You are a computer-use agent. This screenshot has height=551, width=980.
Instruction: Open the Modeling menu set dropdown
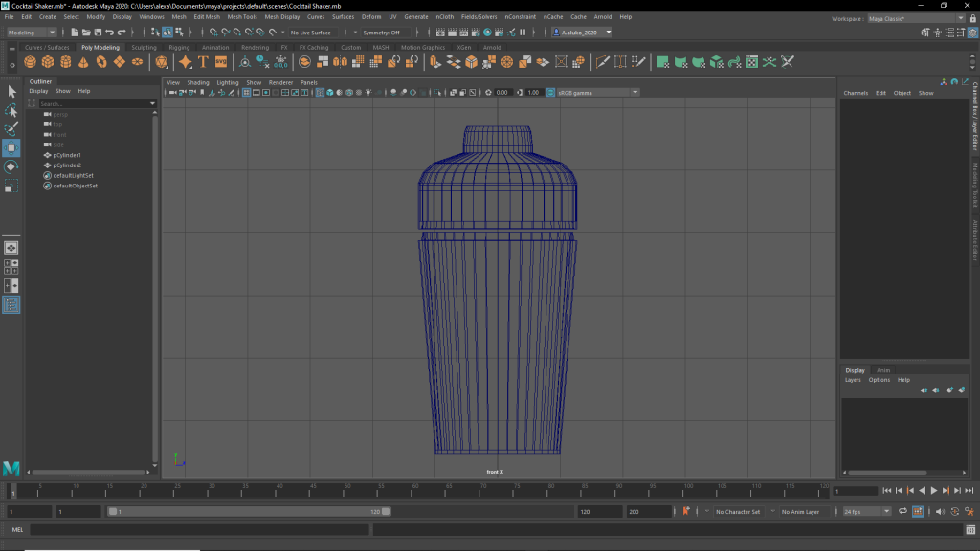tap(32, 33)
